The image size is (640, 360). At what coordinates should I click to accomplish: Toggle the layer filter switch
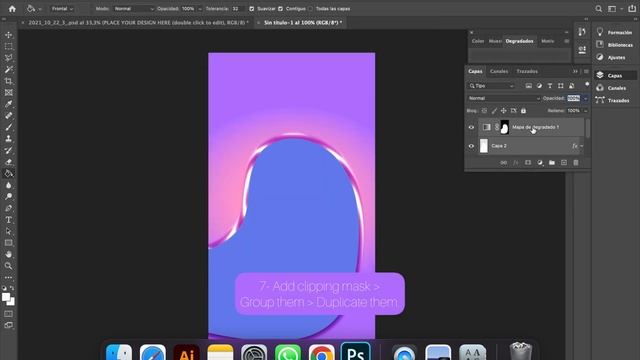(587, 84)
